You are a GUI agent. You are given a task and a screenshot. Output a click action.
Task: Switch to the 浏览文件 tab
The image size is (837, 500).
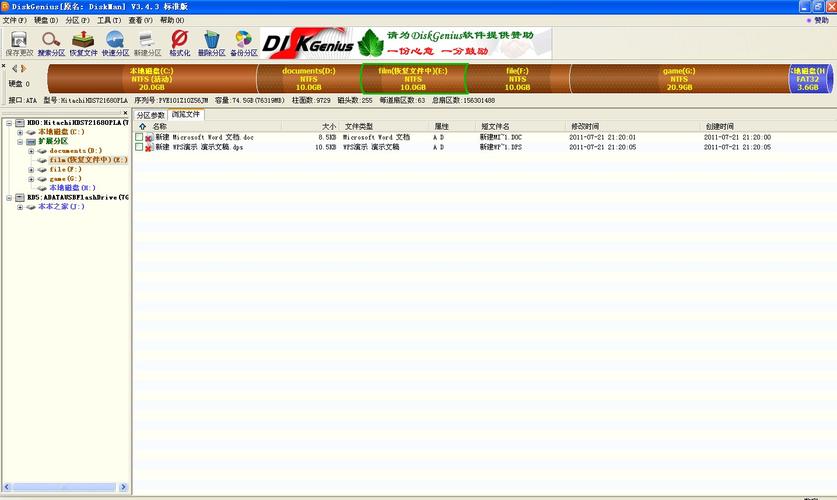coord(186,114)
